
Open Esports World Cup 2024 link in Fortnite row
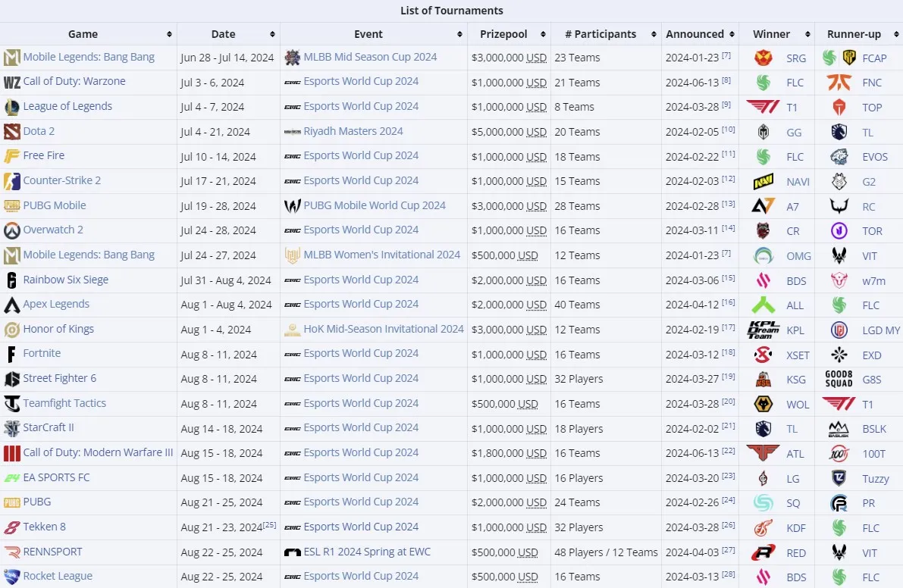[x=361, y=353]
